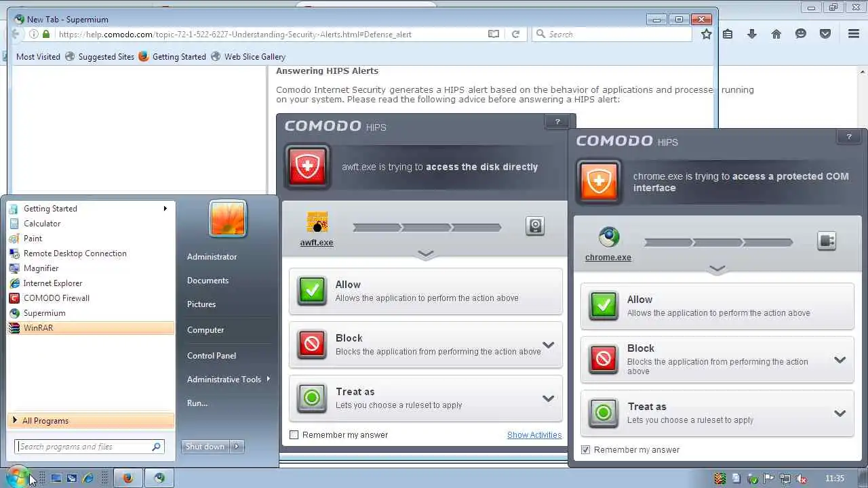Image resolution: width=868 pixels, height=488 pixels.
Task: Open the Most Visited bookmark
Action: click(x=38, y=57)
